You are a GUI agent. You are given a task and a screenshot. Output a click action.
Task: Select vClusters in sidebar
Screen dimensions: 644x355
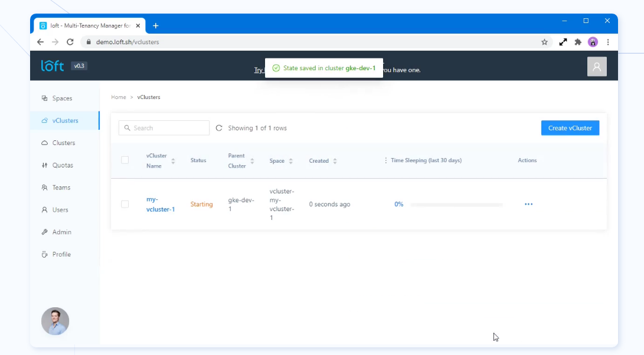(x=65, y=121)
